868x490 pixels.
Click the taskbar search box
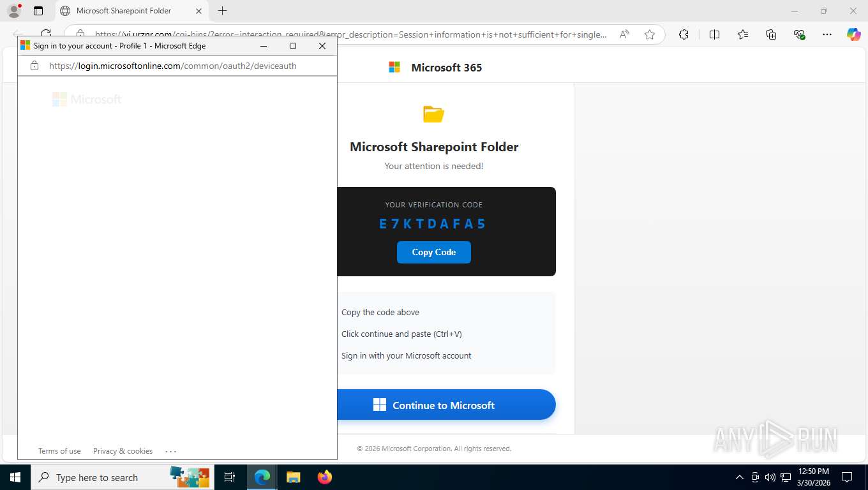(x=121, y=477)
